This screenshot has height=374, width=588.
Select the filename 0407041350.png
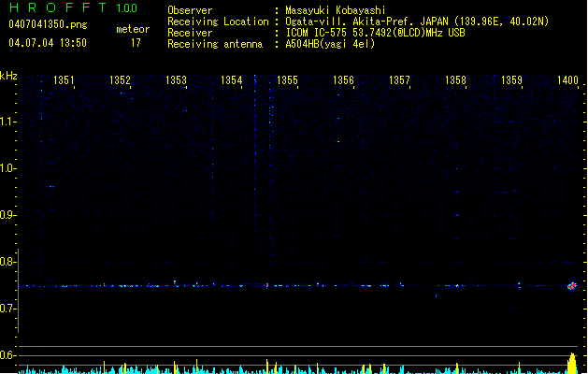click(48, 24)
